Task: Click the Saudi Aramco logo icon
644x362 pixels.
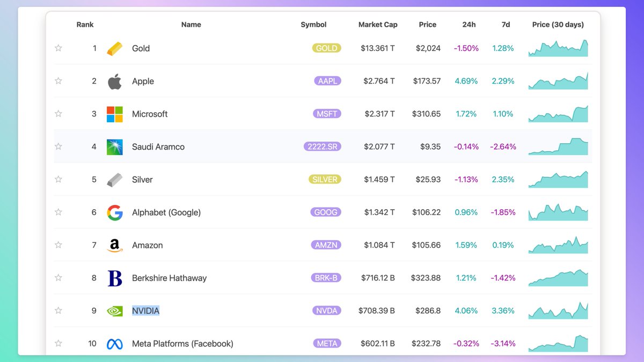Action: coord(115,147)
